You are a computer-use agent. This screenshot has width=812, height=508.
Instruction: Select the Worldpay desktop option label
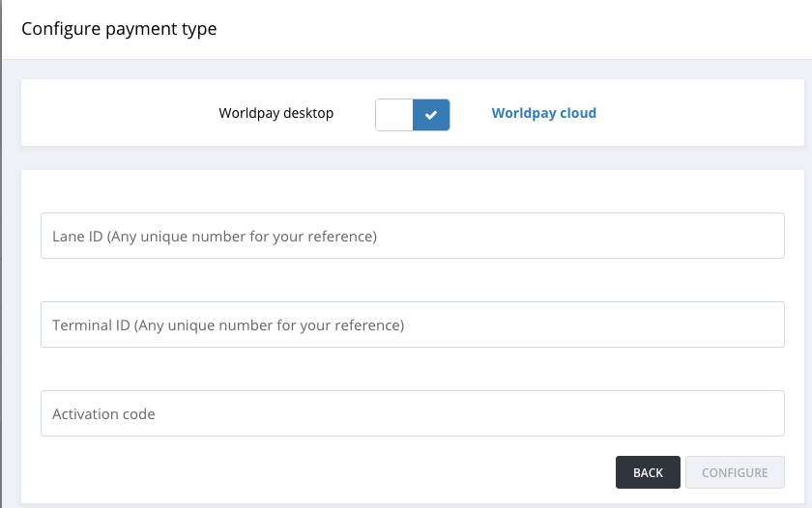(275, 113)
